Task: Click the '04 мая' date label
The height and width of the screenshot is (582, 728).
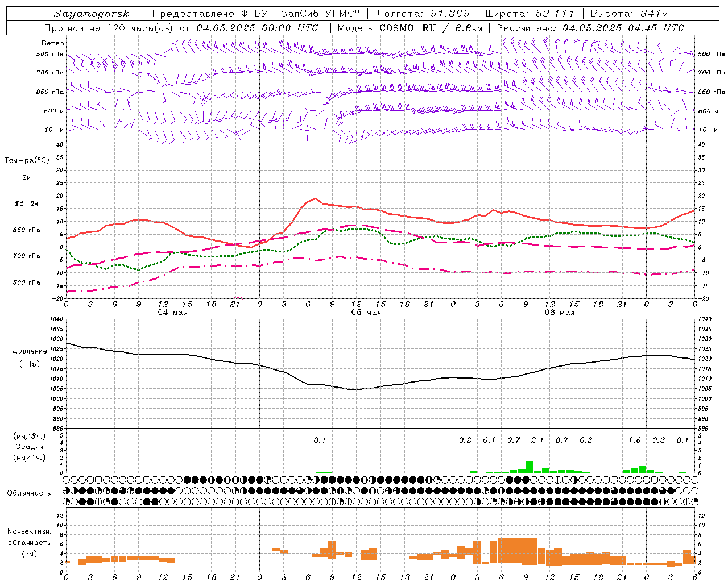Action: tap(172, 313)
